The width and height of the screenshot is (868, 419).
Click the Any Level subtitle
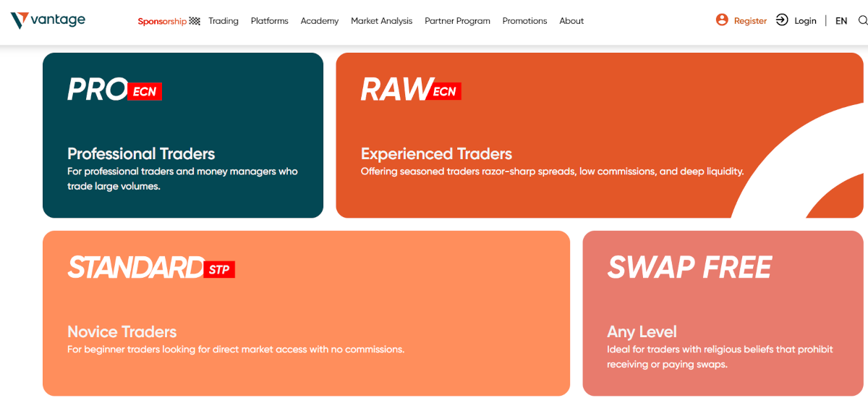(x=642, y=331)
